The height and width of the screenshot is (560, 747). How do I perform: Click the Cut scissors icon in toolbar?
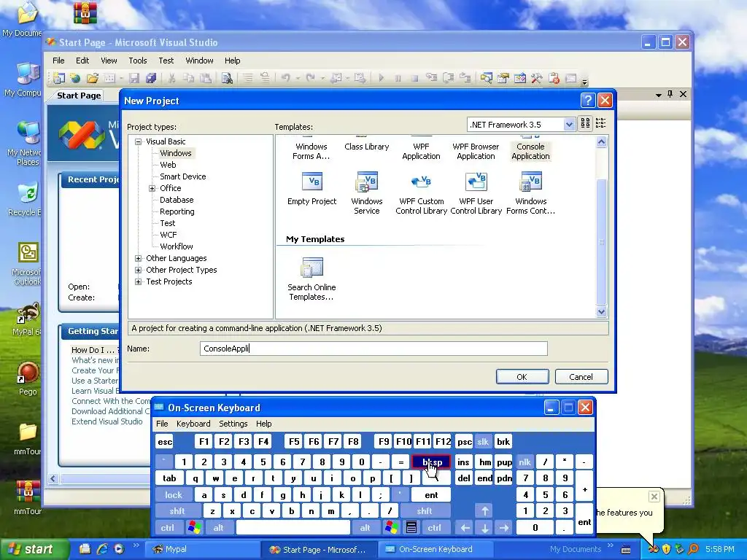(171, 78)
